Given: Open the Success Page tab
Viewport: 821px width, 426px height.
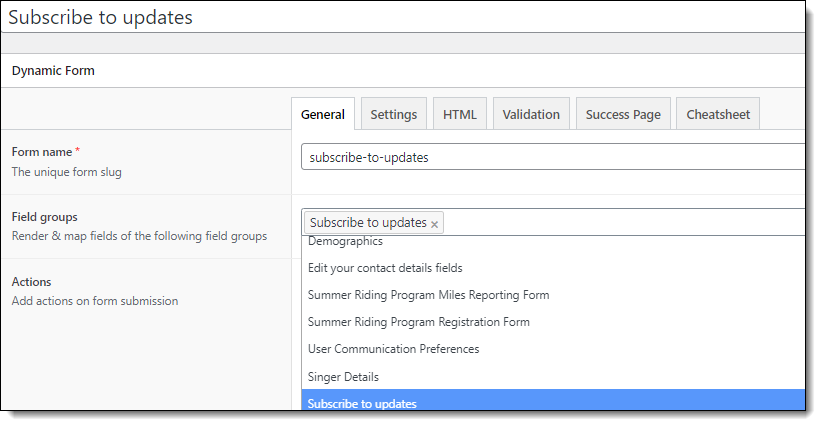Looking at the screenshot, I should point(623,114).
